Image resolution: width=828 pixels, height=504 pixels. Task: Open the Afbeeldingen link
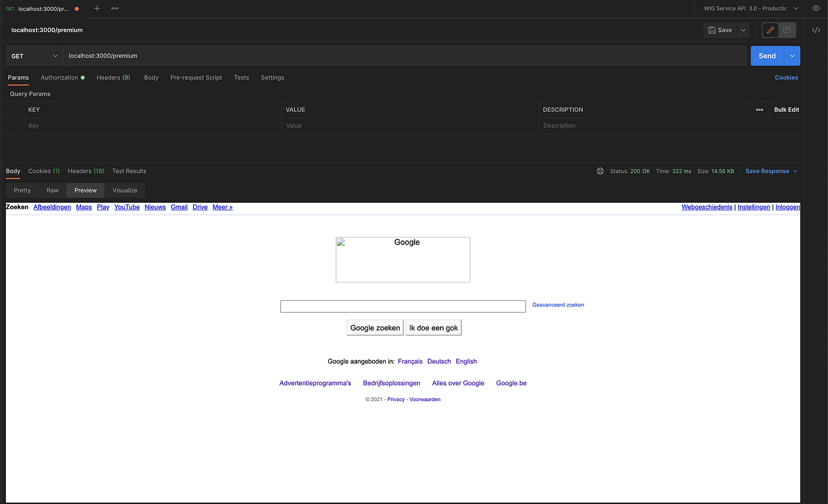52,207
